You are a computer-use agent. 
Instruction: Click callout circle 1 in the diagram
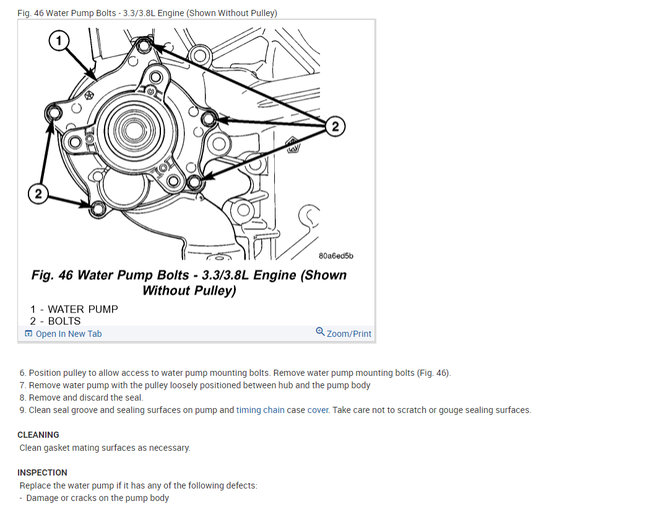coord(59,41)
